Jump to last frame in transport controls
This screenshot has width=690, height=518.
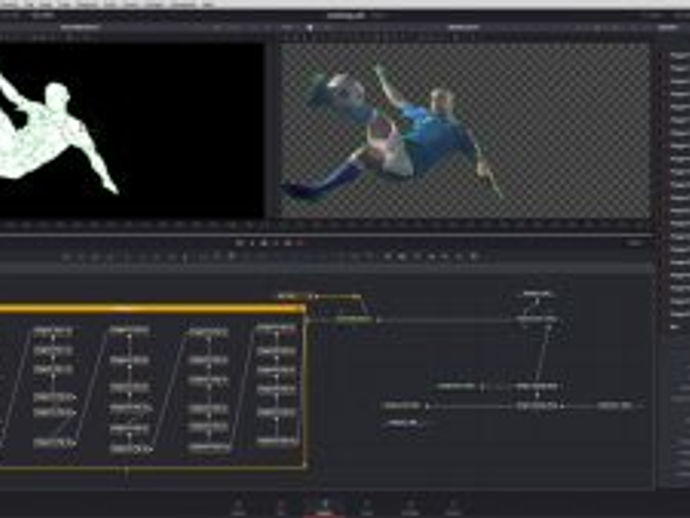point(288,242)
